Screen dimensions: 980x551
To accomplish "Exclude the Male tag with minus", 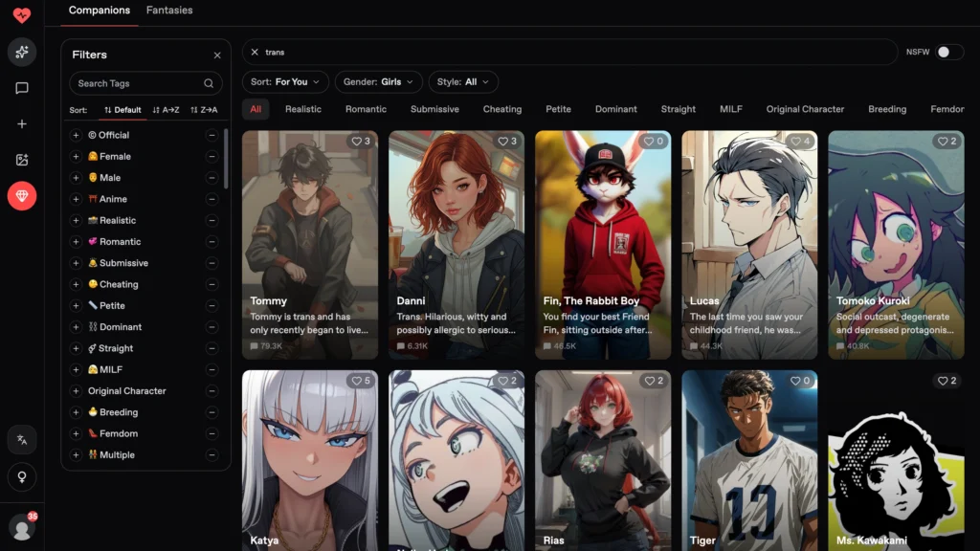I will pos(212,177).
